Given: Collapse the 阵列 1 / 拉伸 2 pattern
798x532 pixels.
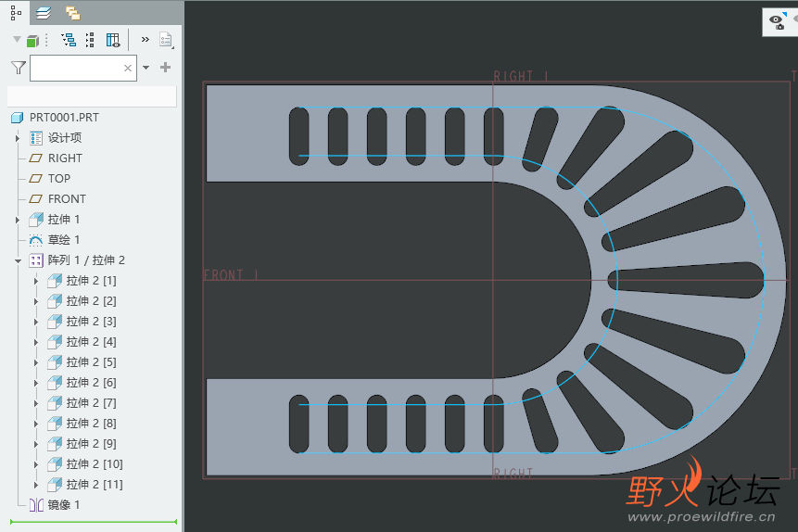Looking at the screenshot, I should [x=18, y=260].
